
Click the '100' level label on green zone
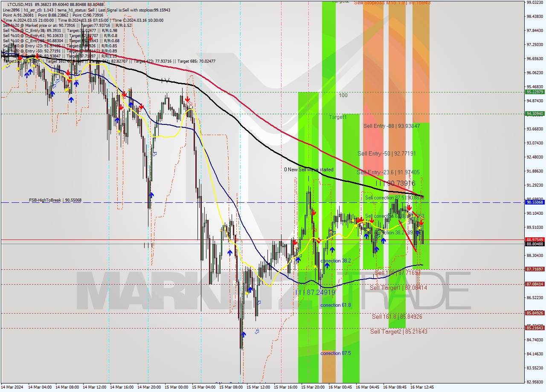343,95
